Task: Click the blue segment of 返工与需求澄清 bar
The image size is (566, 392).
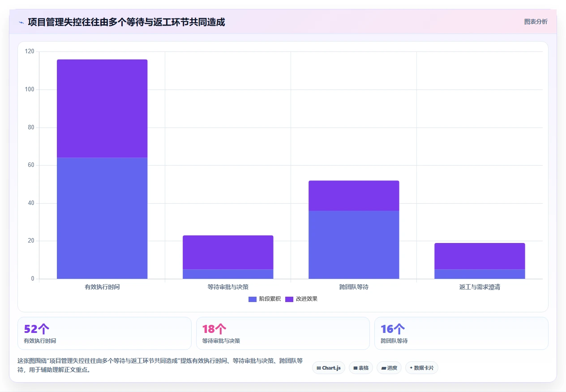Action: (x=480, y=274)
